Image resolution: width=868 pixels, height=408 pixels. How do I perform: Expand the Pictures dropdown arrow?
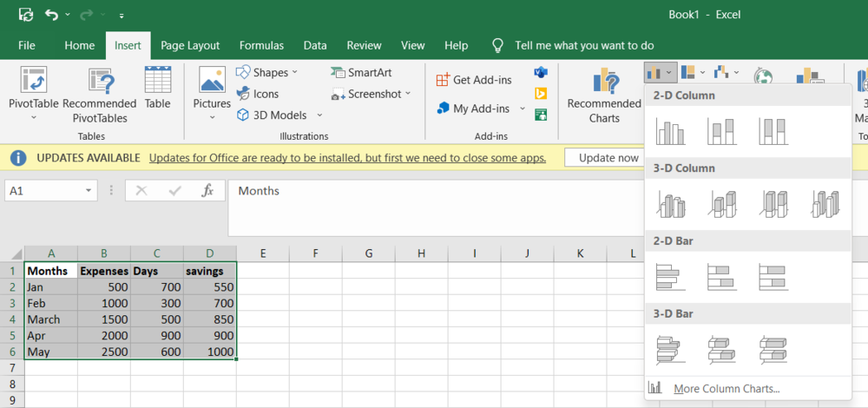click(x=212, y=117)
